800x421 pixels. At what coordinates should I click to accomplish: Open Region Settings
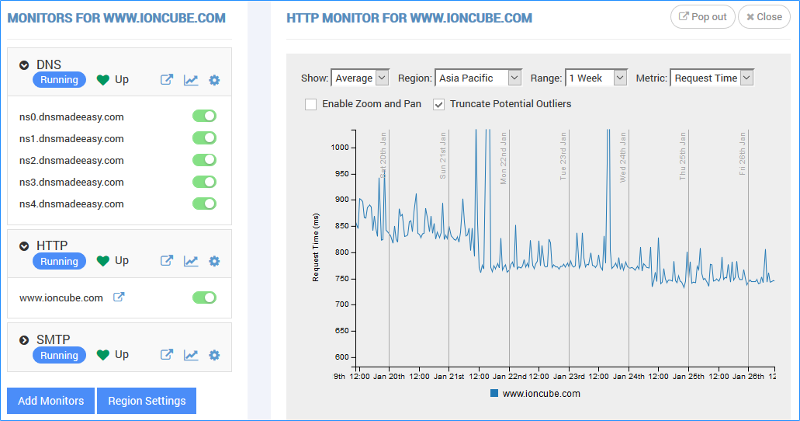147,401
